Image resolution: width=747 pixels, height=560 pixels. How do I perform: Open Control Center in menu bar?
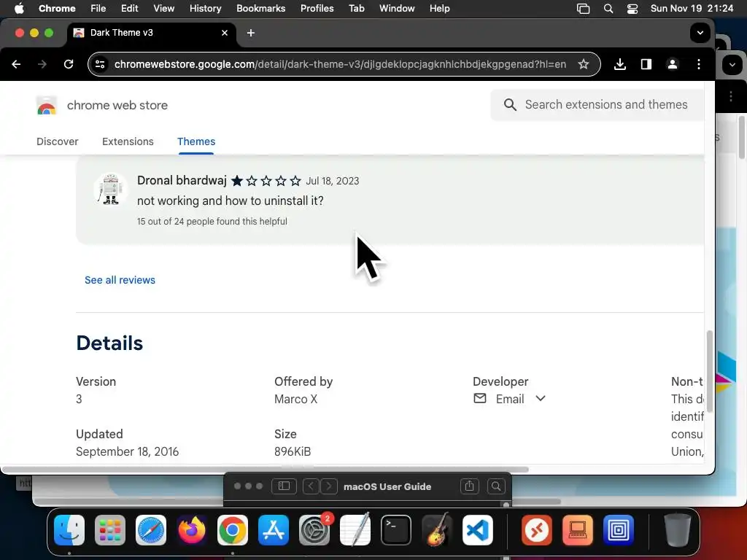[632, 9]
